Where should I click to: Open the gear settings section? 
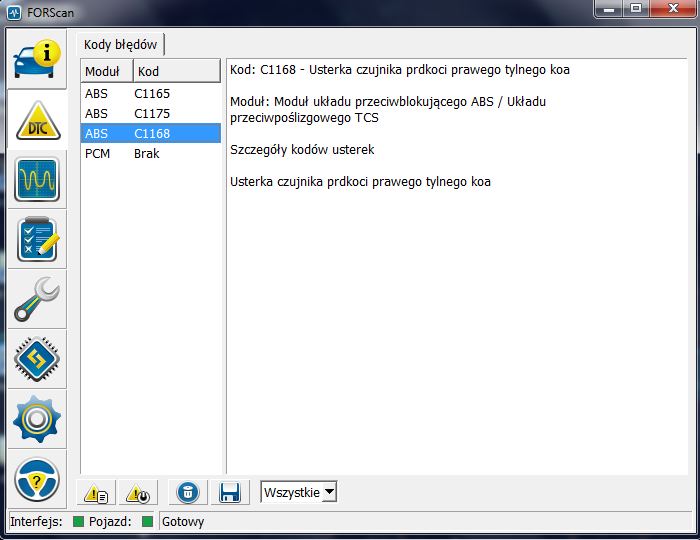(x=37, y=419)
